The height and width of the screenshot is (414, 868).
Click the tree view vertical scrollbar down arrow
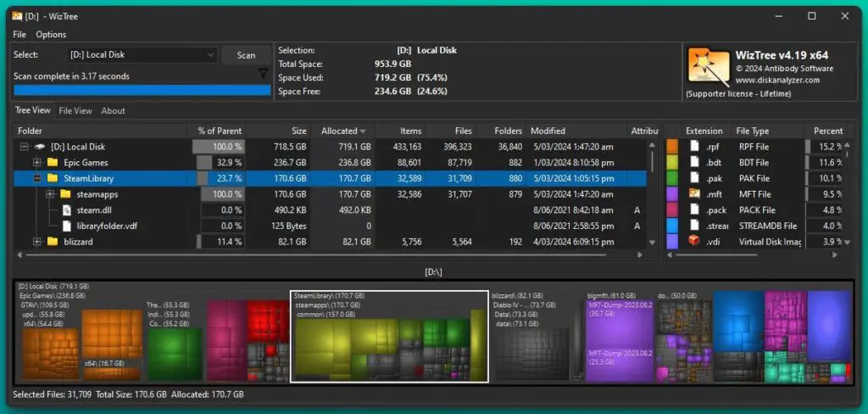[652, 243]
